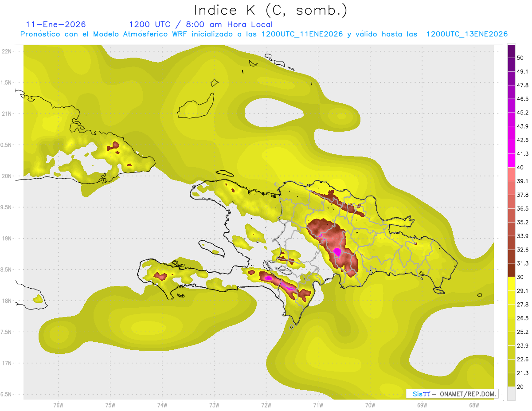Click the latitude label "20N"

point(7,176)
